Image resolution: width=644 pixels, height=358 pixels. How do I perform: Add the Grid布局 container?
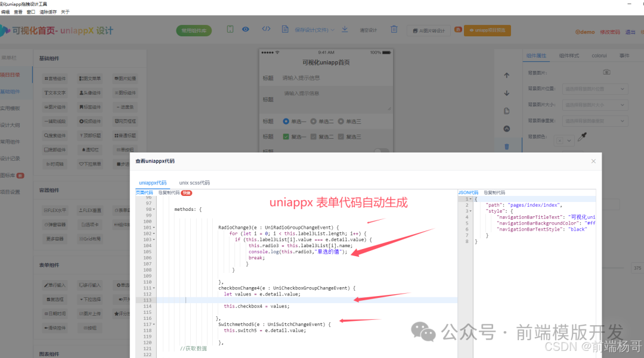click(x=90, y=239)
